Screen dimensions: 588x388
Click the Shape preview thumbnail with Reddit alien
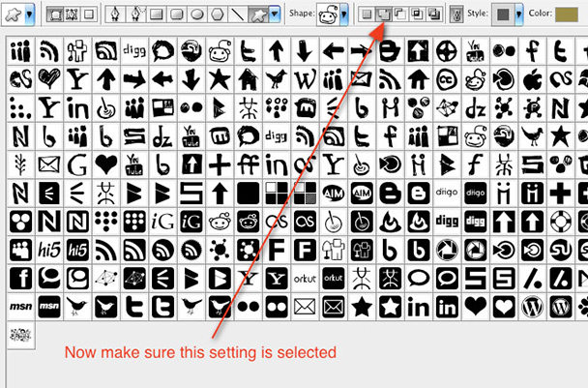click(328, 15)
